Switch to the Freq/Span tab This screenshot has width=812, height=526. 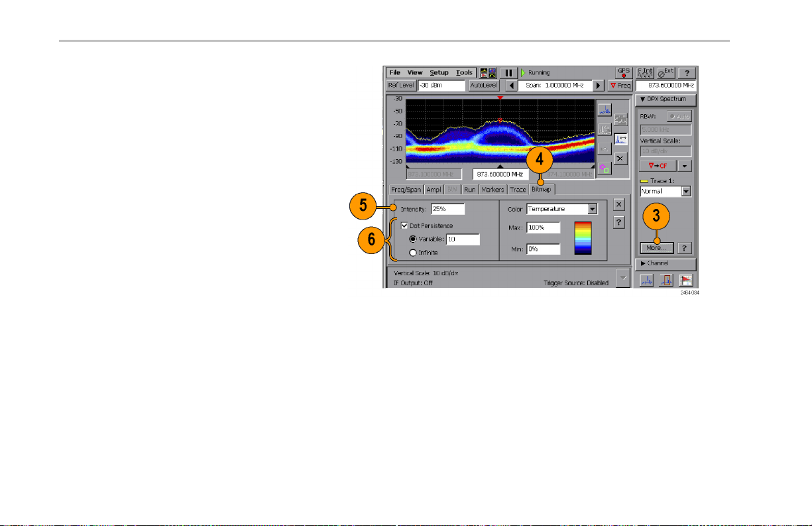(x=406, y=190)
